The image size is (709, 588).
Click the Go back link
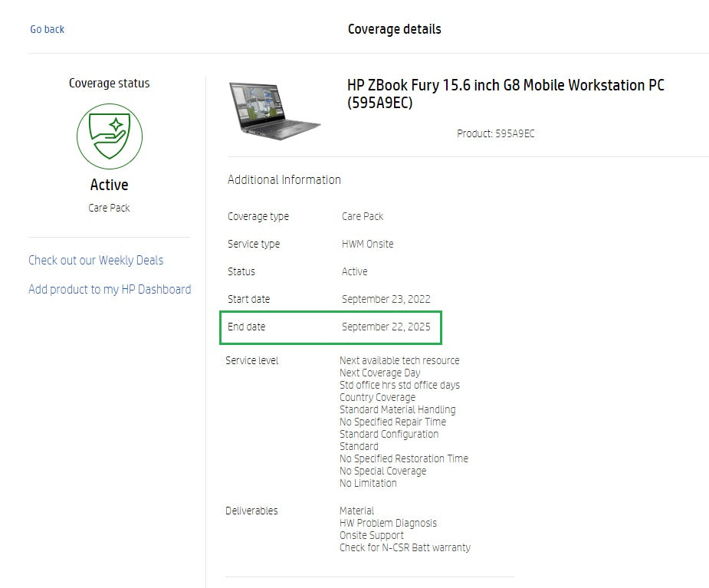(x=47, y=29)
